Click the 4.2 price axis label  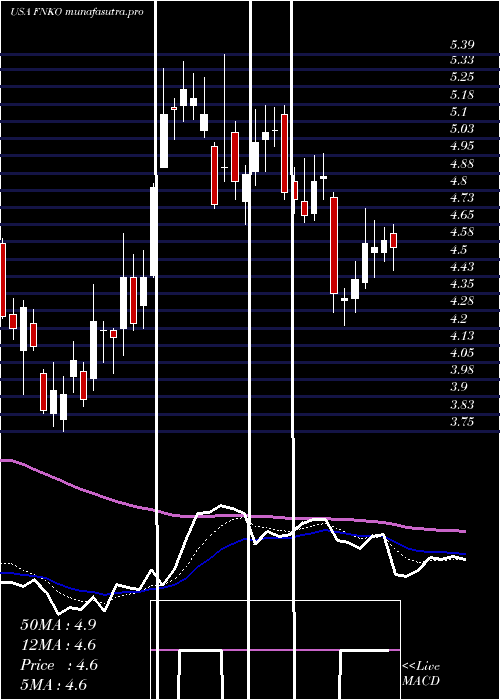pos(459,319)
